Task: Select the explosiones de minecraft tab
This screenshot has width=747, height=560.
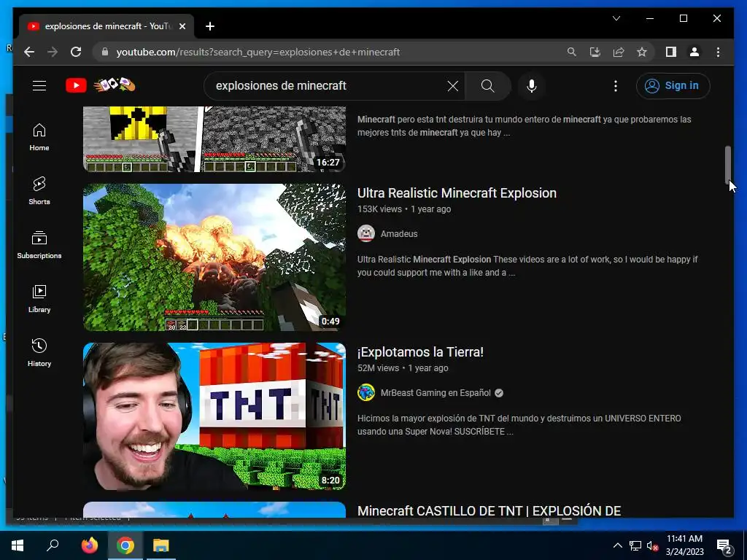Action: [x=107, y=26]
